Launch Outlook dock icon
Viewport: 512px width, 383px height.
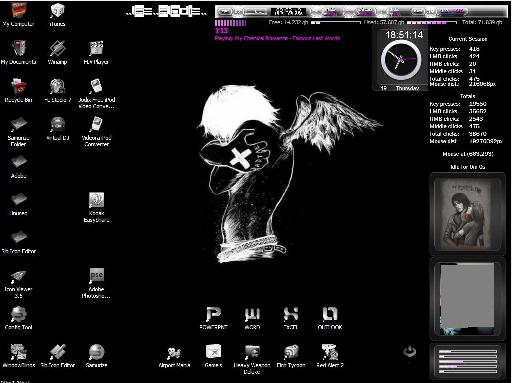pos(330,318)
